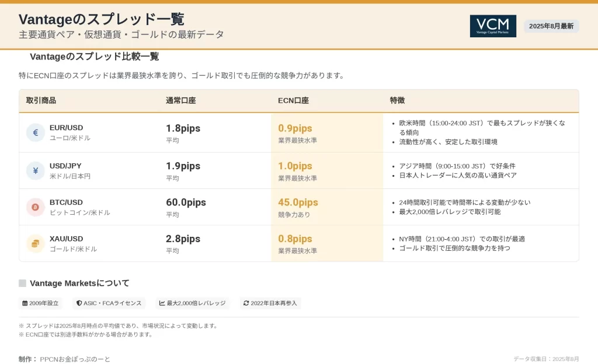598x364 pixels.
Task: Click the refresh icon in 2022年日本再参入 tag
Action: [x=246, y=303]
